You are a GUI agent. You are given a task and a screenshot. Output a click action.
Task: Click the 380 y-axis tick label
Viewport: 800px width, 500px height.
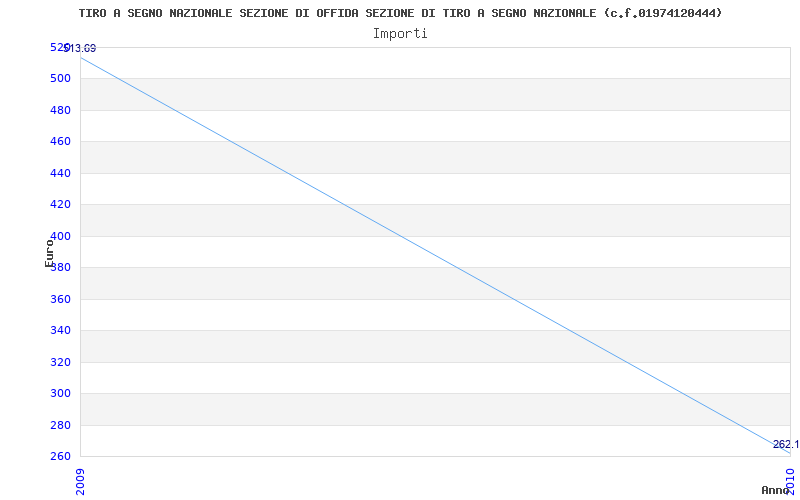pos(59,268)
